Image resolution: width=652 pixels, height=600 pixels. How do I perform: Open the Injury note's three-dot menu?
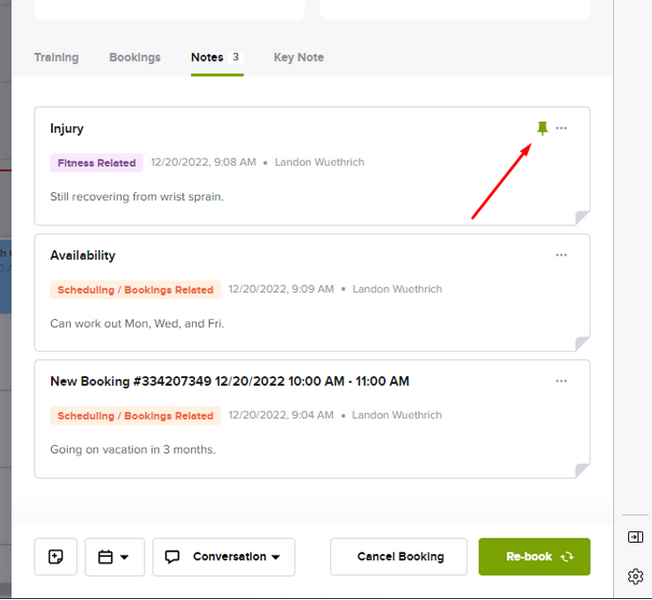(561, 128)
